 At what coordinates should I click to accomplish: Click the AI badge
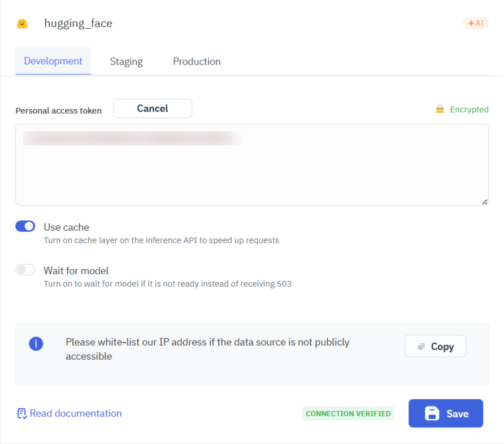(475, 23)
